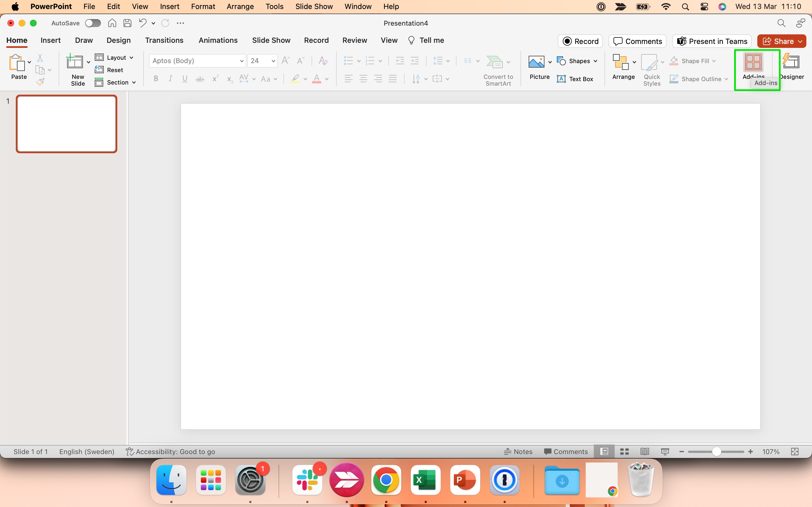
Task: Click the New Slide icon
Action: pyautogui.click(x=74, y=62)
